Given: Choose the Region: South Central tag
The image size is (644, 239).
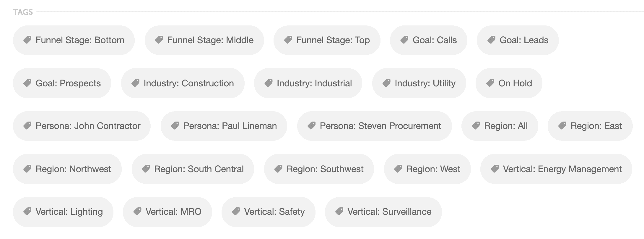Looking at the screenshot, I should (193, 169).
